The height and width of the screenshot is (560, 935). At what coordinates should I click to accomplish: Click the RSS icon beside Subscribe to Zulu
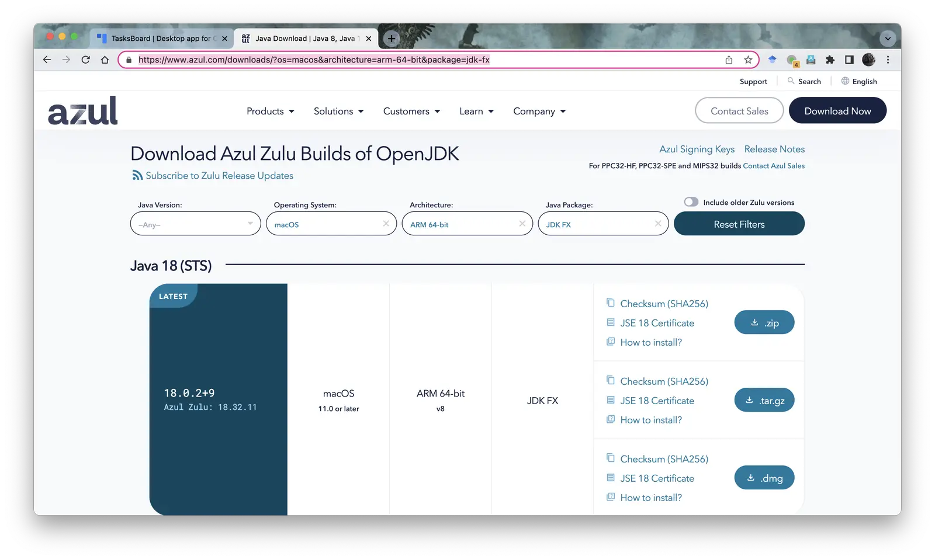137,175
